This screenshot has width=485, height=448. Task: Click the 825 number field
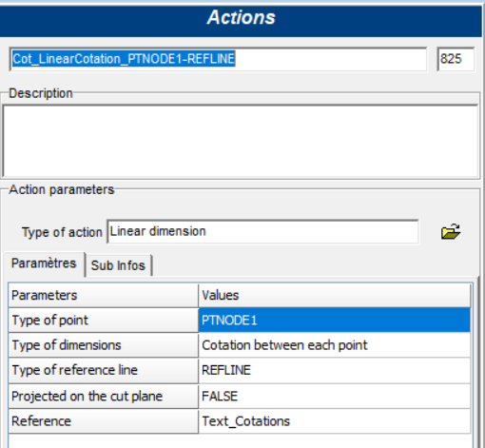click(x=456, y=59)
